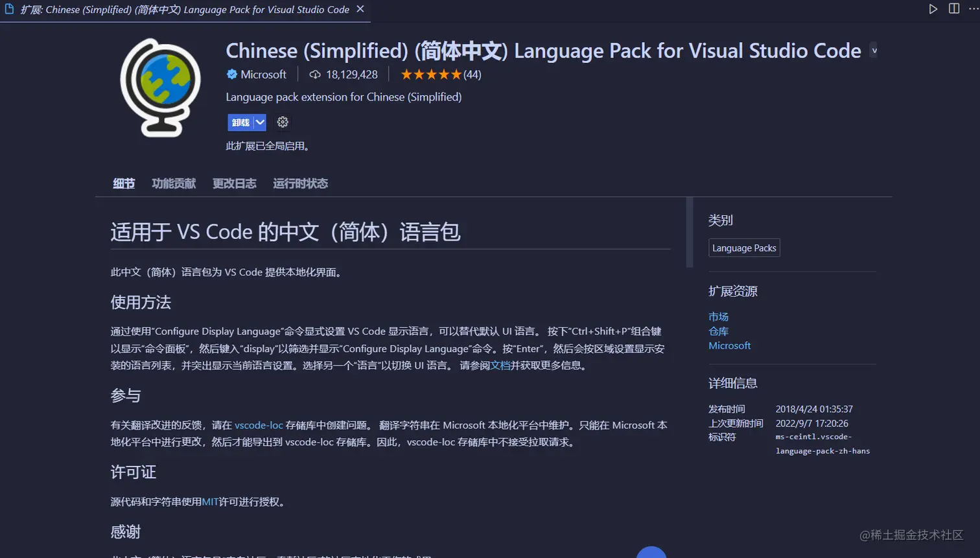Screen dimensions: 980x558
Task: Close the Chinese Language Pack extension tab
Action: click(x=360, y=9)
